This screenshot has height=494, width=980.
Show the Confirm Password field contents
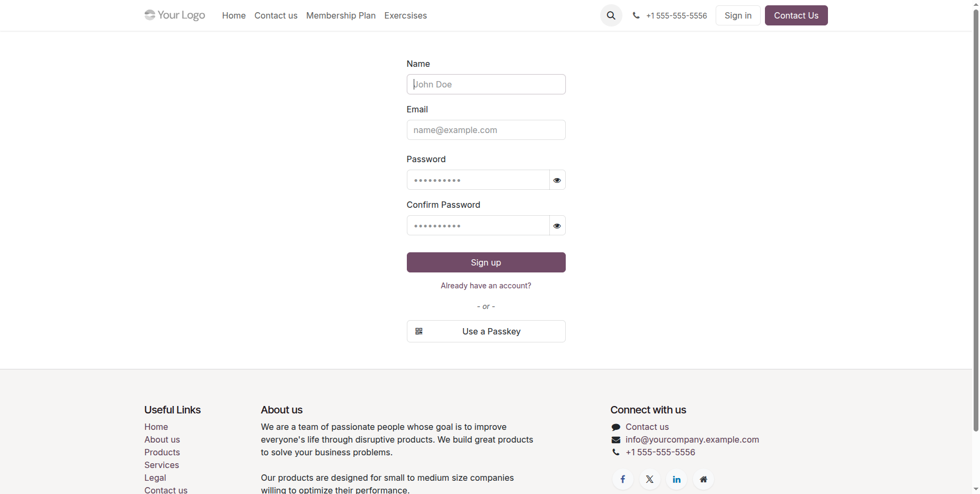click(557, 225)
